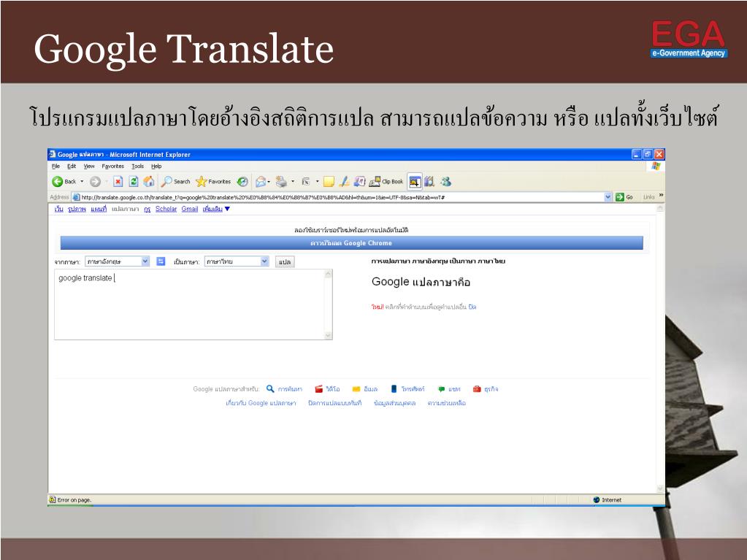Open the แผนที่ maps link

coord(99,209)
